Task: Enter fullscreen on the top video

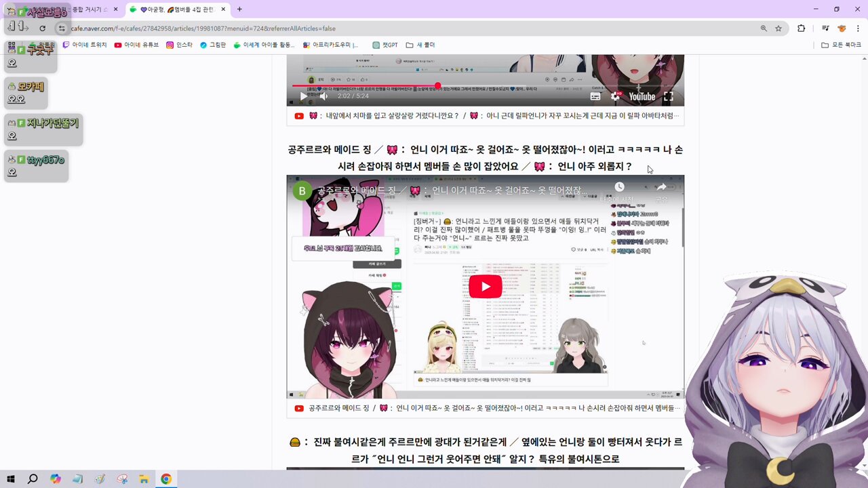Action: [668, 96]
